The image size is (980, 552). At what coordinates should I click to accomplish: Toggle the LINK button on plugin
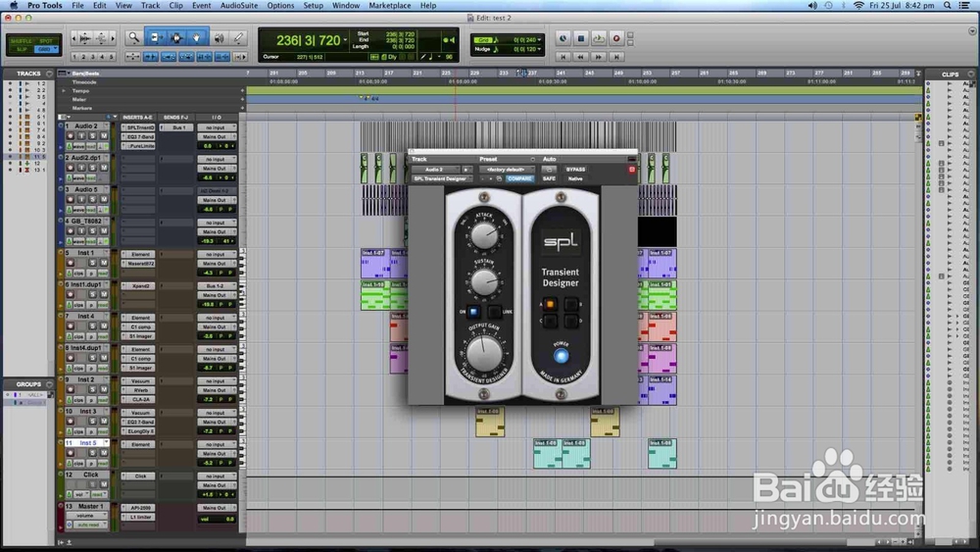494,312
